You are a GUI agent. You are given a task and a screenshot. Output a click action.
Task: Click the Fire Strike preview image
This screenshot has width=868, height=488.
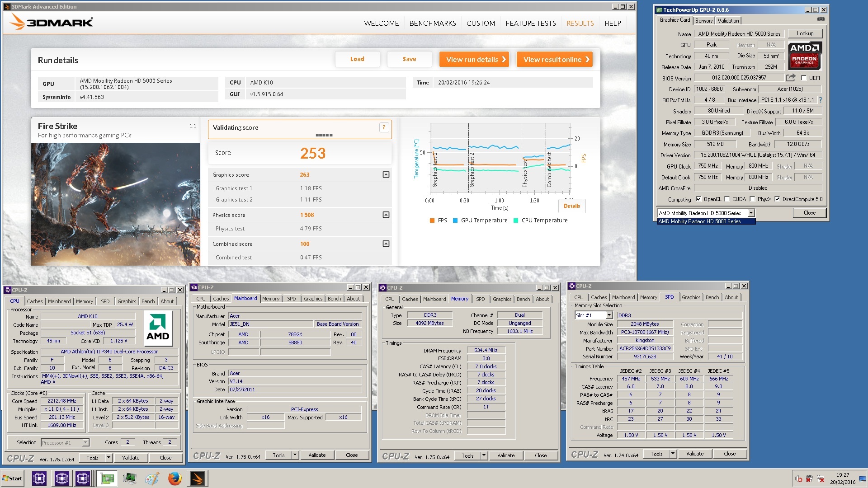tap(116, 204)
